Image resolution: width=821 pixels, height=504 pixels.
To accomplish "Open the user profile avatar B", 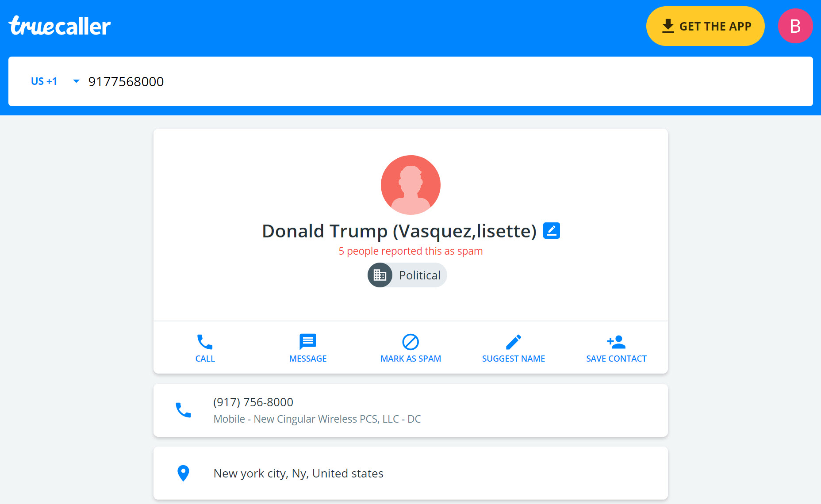I will 795,26.
